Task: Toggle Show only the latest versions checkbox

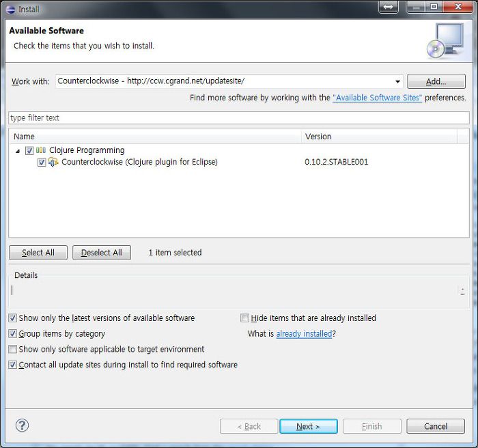Action: coord(12,318)
